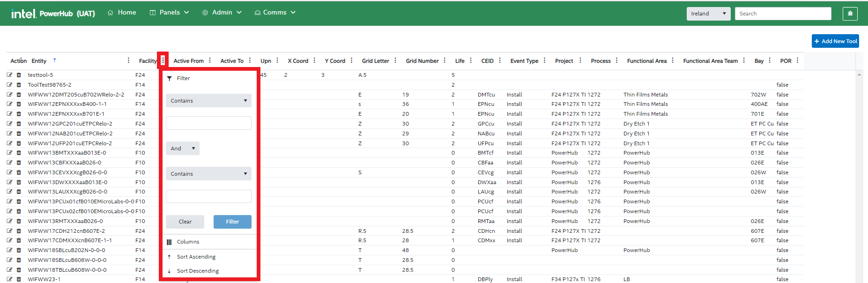
Task: Select Sort Ascending in the column menu
Action: (x=196, y=257)
